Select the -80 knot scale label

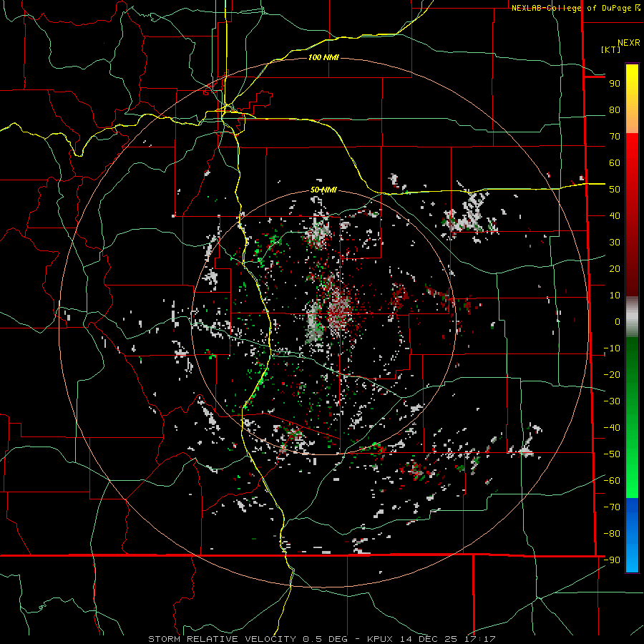612,534
